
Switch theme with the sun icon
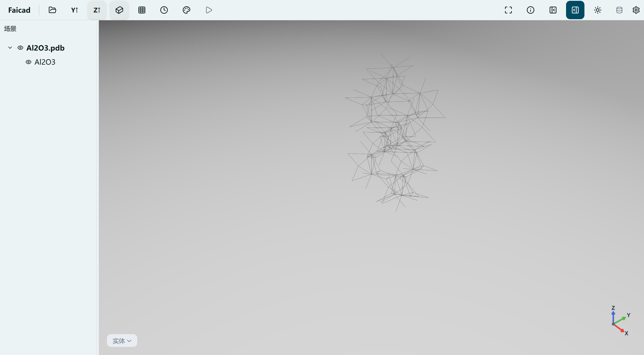click(598, 10)
